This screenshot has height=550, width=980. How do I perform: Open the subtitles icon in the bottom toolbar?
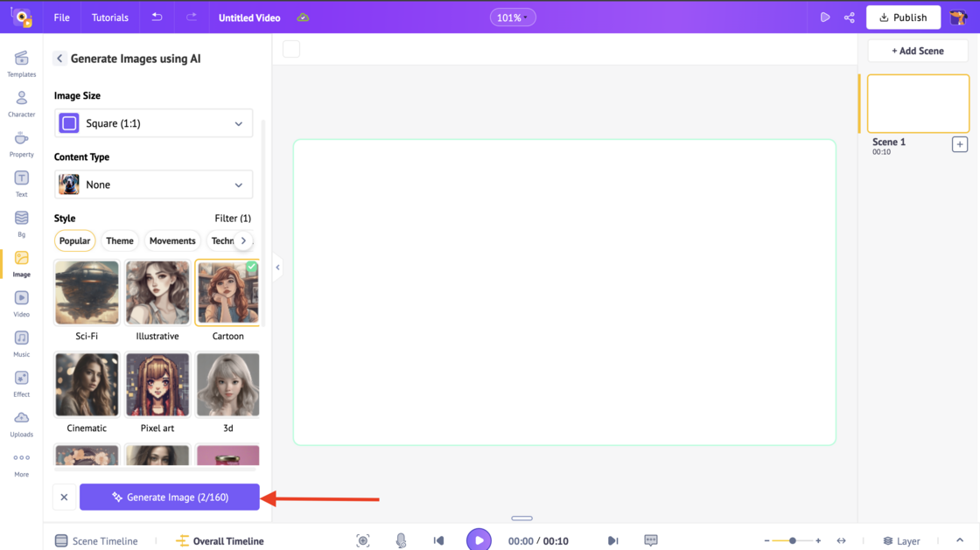point(651,540)
